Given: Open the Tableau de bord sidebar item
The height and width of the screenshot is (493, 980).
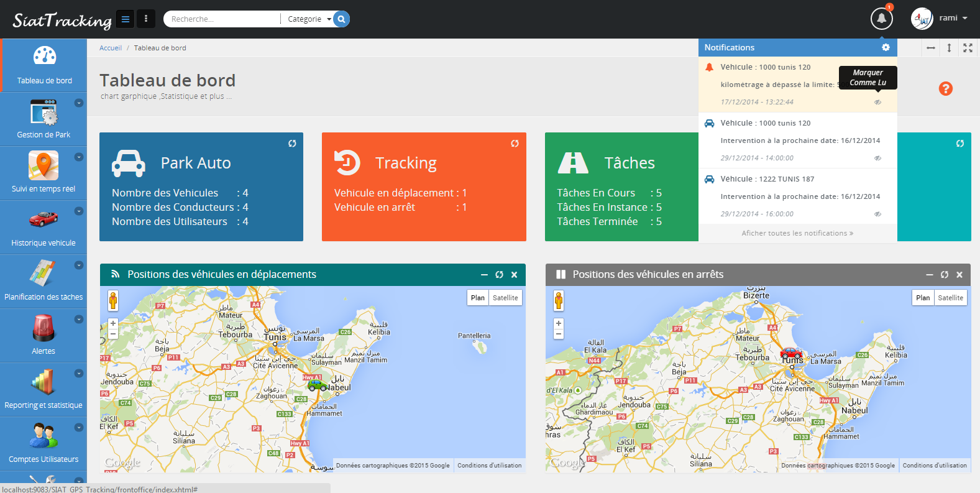Looking at the screenshot, I should (x=44, y=65).
